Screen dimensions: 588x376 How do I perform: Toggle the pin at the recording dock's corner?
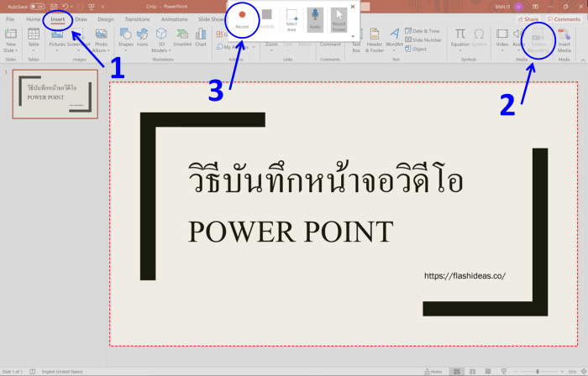pos(353,36)
